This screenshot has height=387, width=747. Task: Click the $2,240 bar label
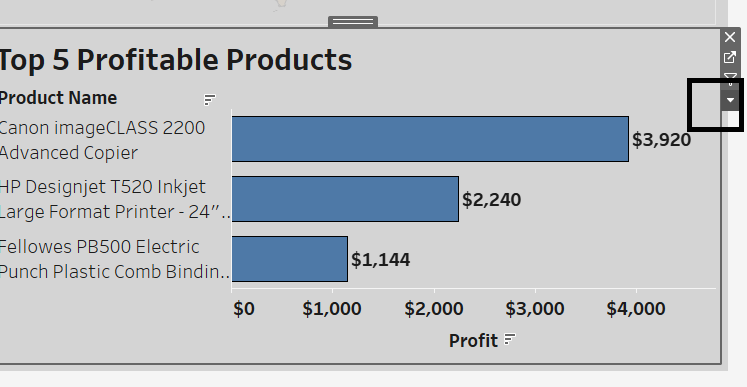click(492, 199)
